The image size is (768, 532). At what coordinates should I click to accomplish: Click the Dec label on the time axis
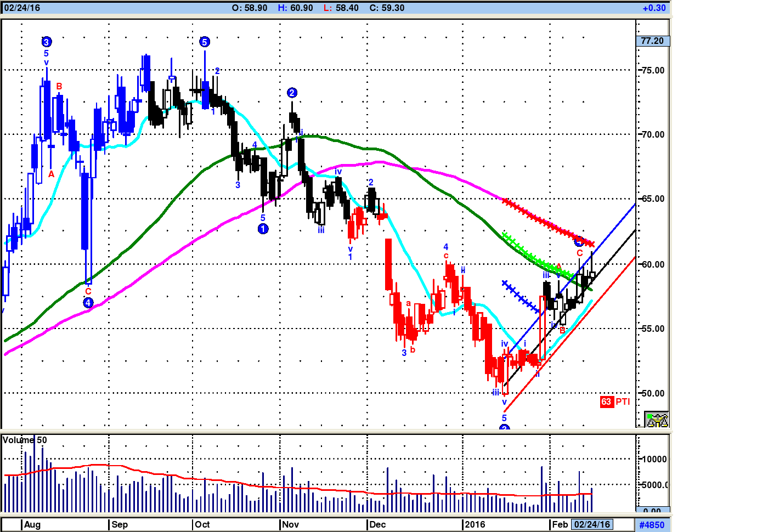coord(377,524)
